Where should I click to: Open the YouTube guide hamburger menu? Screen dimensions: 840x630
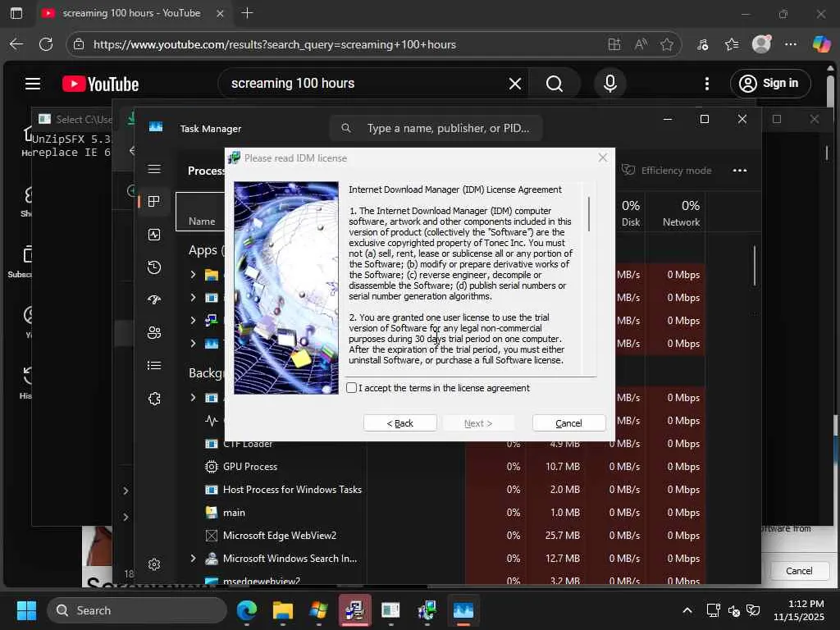point(33,84)
